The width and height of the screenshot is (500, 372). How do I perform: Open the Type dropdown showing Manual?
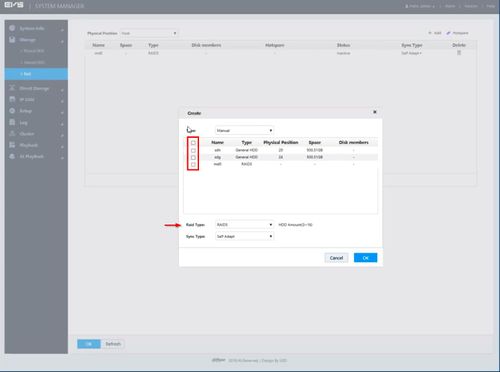[244, 130]
